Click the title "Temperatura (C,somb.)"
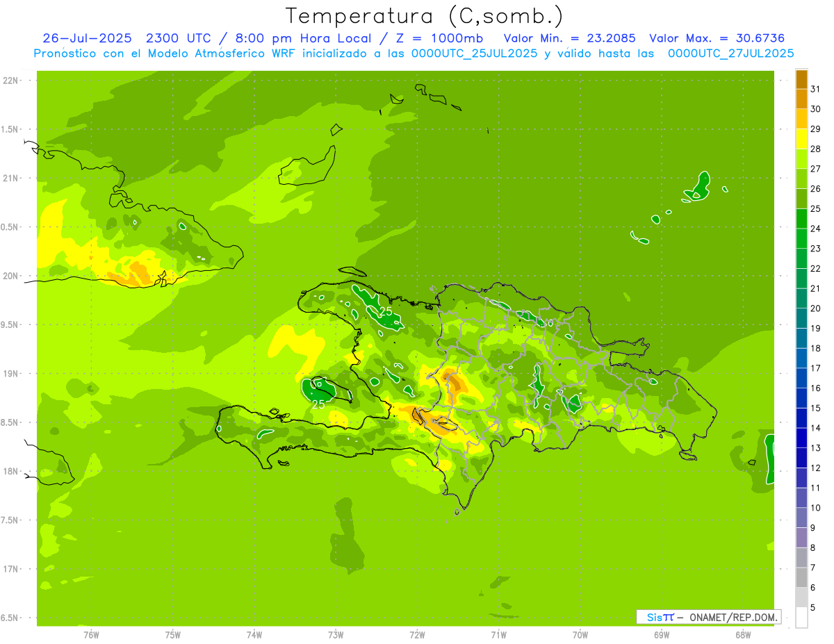 click(425, 16)
